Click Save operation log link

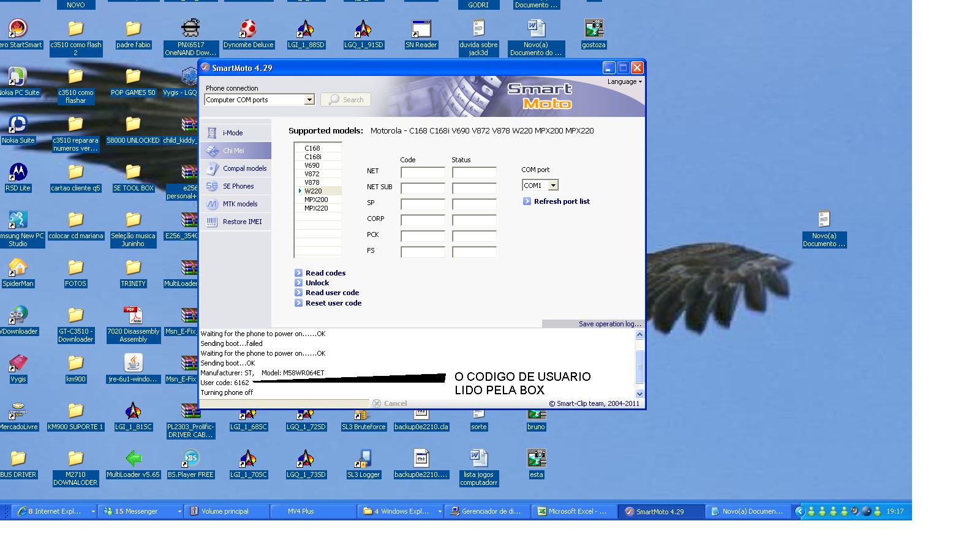[609, 324]
